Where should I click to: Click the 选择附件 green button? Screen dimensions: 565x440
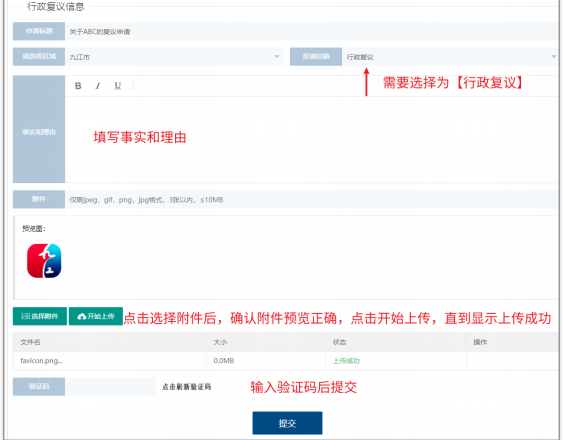(x=40, y=316)
